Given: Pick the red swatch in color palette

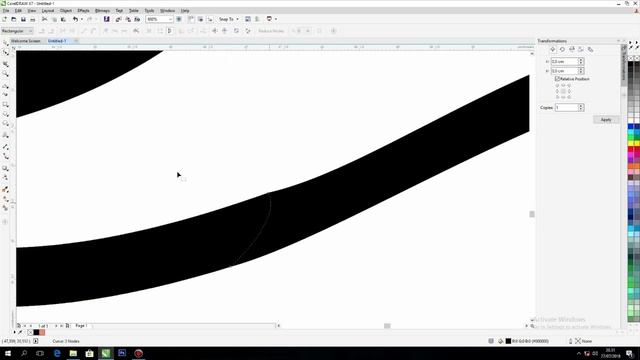Looking at the screenshot, I should tap(631, 150).
